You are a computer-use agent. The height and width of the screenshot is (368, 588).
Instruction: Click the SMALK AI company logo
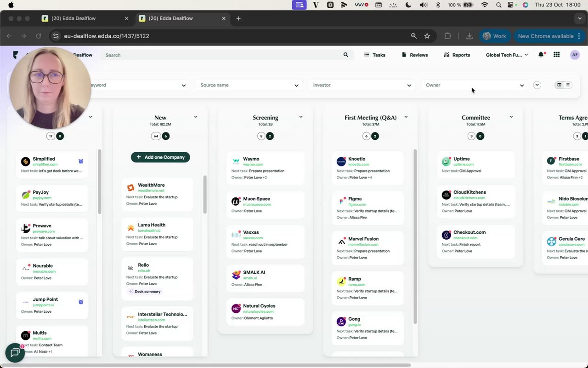[x=236, y=275]
